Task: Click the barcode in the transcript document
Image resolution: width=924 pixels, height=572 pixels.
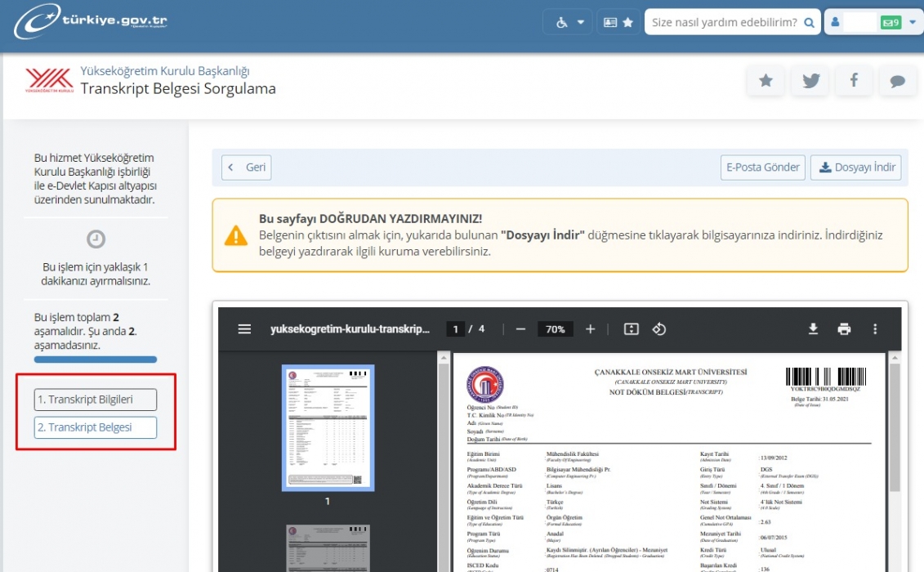Action: [x=826, y=376]
